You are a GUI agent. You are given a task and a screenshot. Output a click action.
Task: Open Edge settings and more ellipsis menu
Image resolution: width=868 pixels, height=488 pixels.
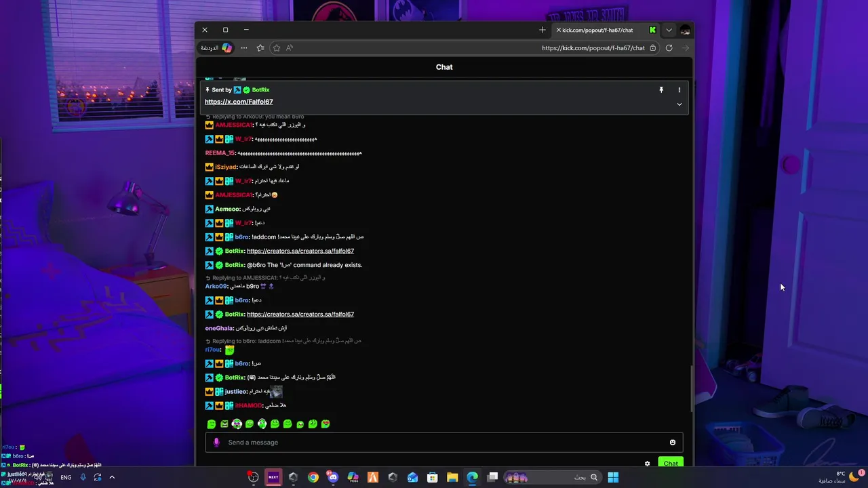coord(244,47)
